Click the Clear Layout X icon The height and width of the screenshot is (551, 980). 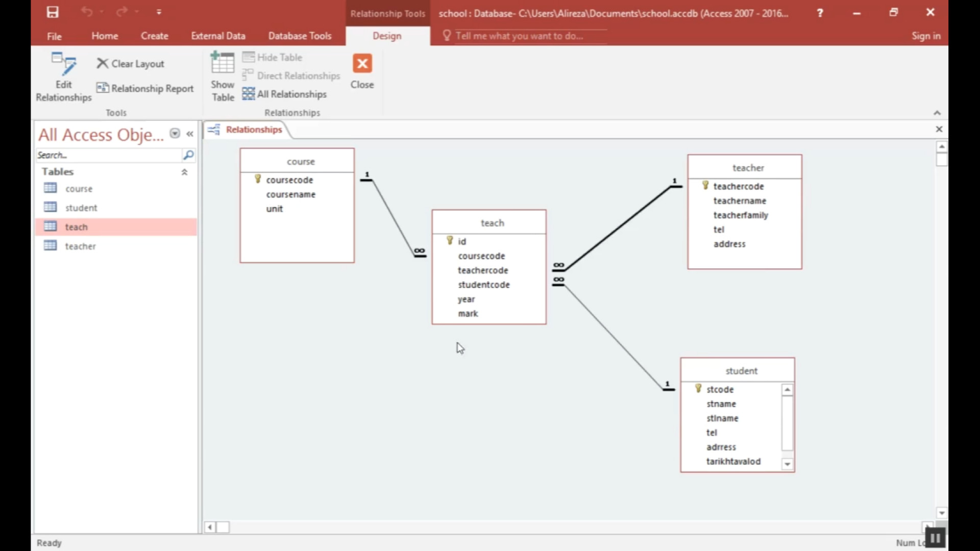[x=103, y=64]
